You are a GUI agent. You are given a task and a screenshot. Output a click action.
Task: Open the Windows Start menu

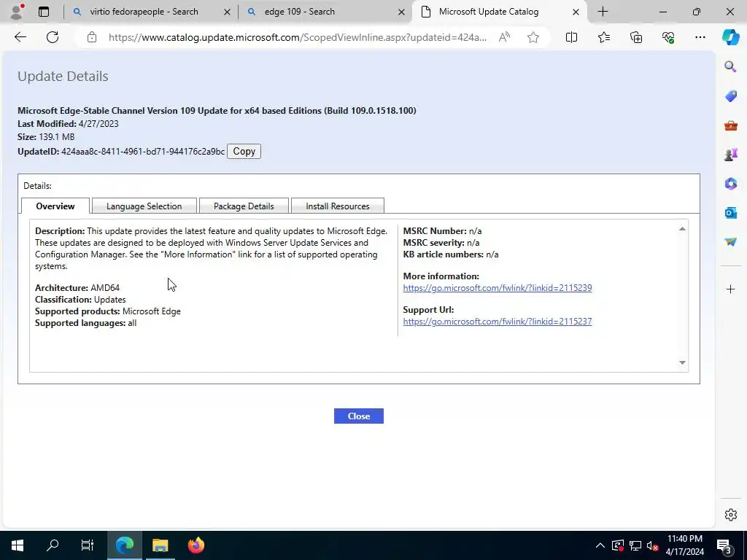[18, 545]
